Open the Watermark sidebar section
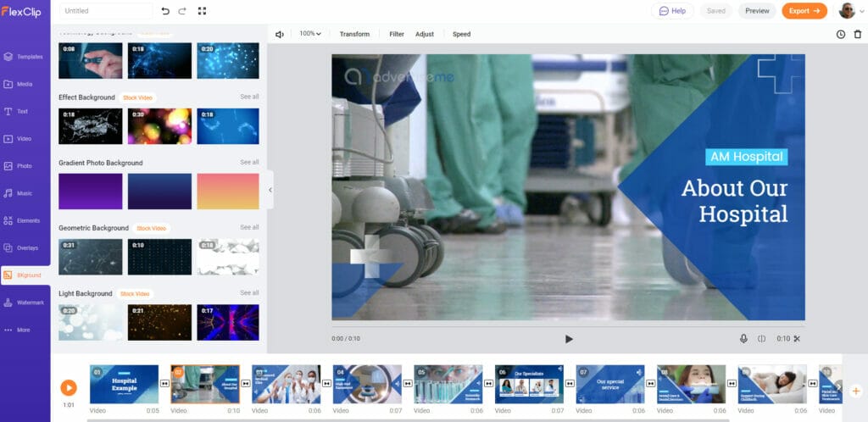Viewport: 868px width, 422px height. coord(25,303)
